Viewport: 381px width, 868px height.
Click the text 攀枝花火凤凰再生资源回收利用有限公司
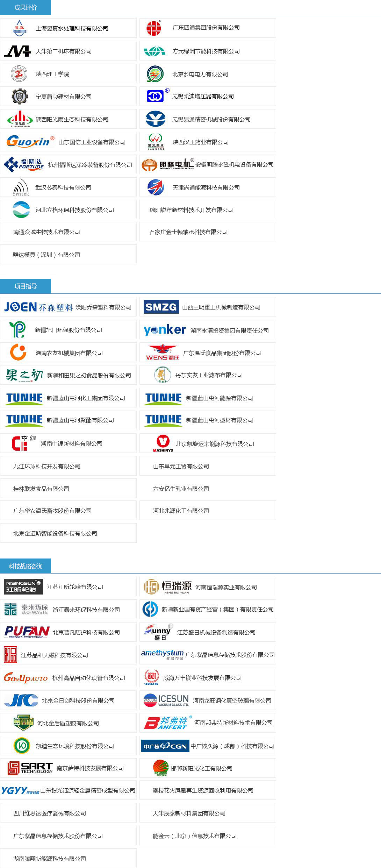click(203, 790)
